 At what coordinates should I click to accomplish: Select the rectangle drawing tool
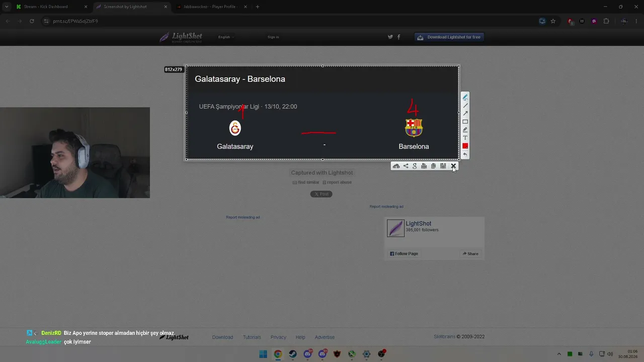465,122
